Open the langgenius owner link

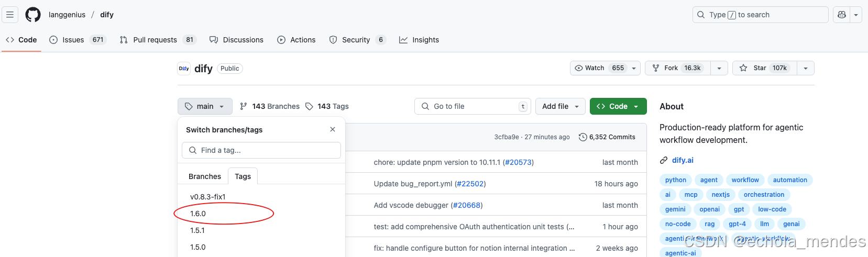(x=67, y=15)
